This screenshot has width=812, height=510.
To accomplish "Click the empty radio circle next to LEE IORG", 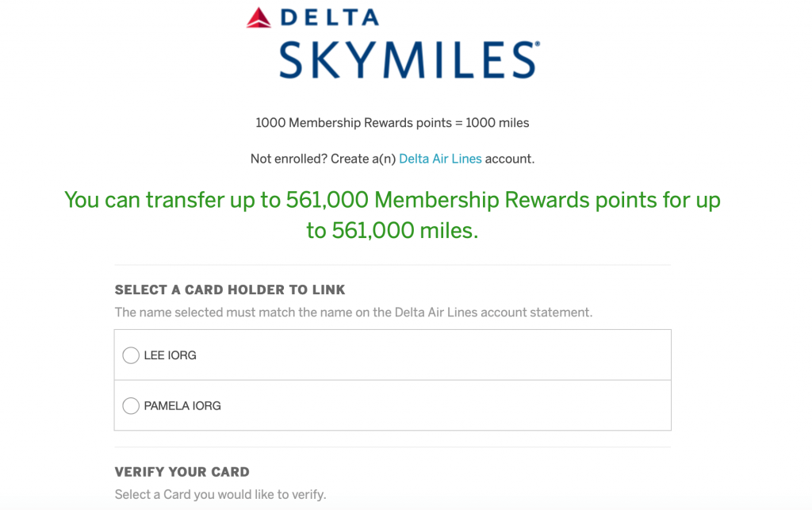I will click(131, 355).
